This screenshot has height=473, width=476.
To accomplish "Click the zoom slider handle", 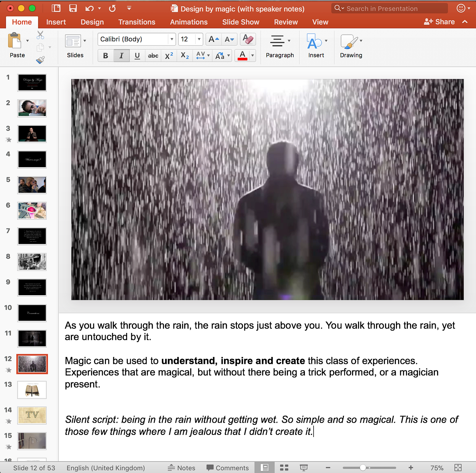I will [x=363, y=468].
